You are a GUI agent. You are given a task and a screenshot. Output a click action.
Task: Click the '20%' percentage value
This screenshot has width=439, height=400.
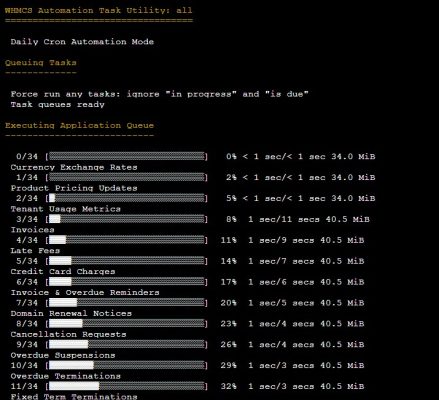[x=229, y=303]
